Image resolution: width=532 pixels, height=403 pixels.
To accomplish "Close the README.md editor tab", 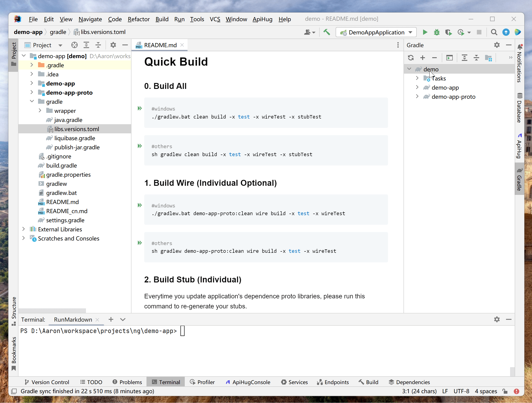I will [x=182, y=45].
